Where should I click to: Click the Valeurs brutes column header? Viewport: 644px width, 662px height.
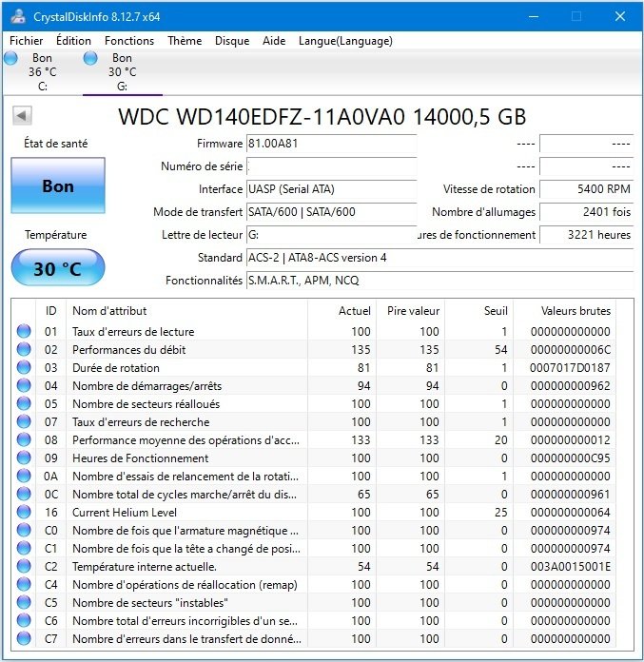pyautogui.click(x=565, y=311)
